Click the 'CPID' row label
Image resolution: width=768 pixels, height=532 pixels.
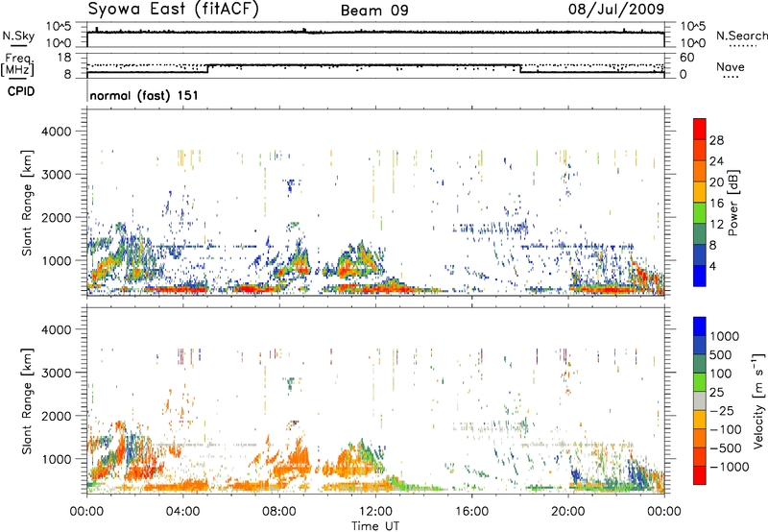(21, 91)
